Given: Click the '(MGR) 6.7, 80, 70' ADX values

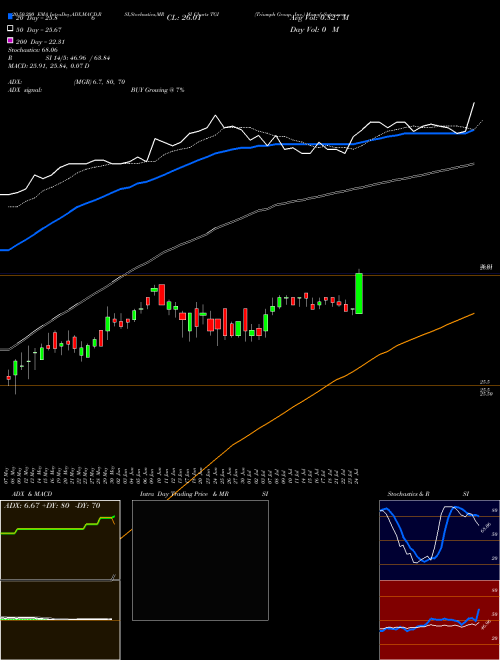Looking at the screenshot, I should tap(99, 82).
